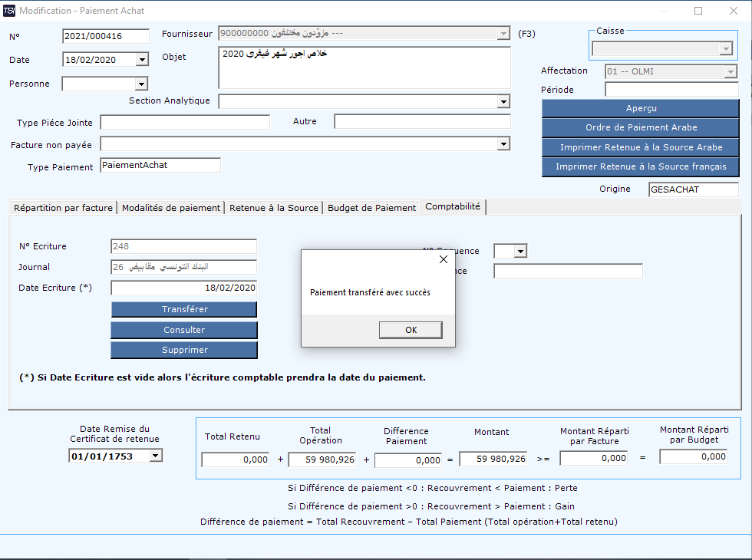Image resolution: width=752 pixels, height=560 pixels.
Task: Close the 'Paiement transféré avec succès' dialog
Action: [x=444, y=259]
